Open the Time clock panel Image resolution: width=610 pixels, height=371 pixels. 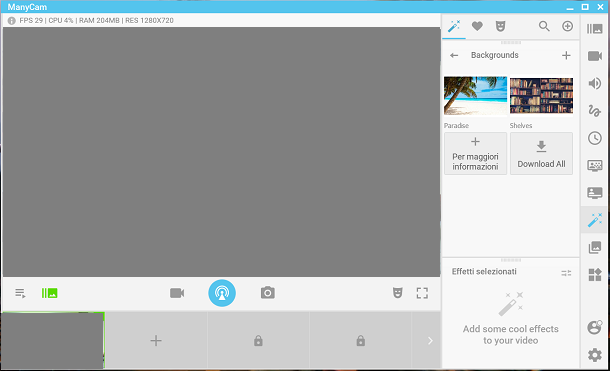click(x=594, y=138)
